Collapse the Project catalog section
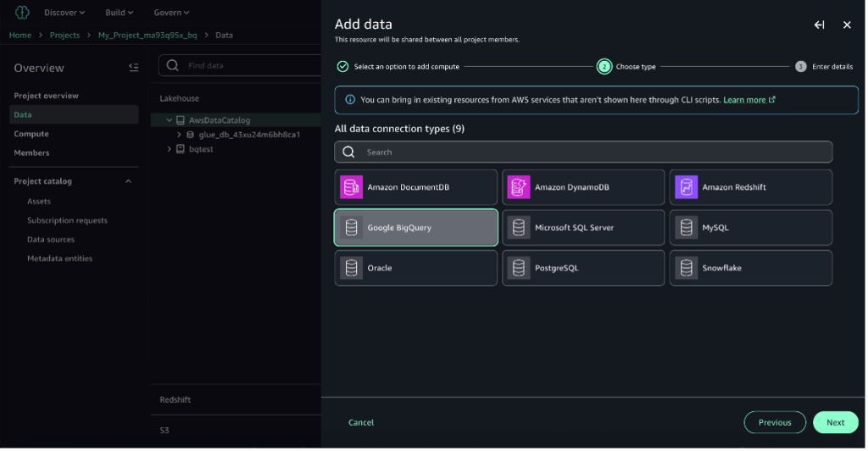Viewport: 868px width, 451px height. point(129,181)
